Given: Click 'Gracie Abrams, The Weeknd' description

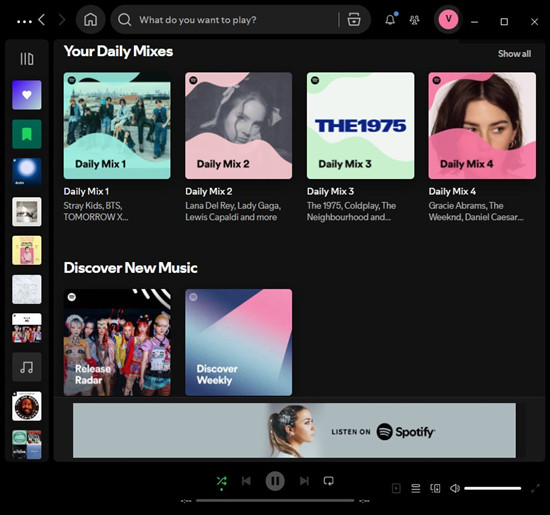Looking at the screenshot, I should coord(476,211).
